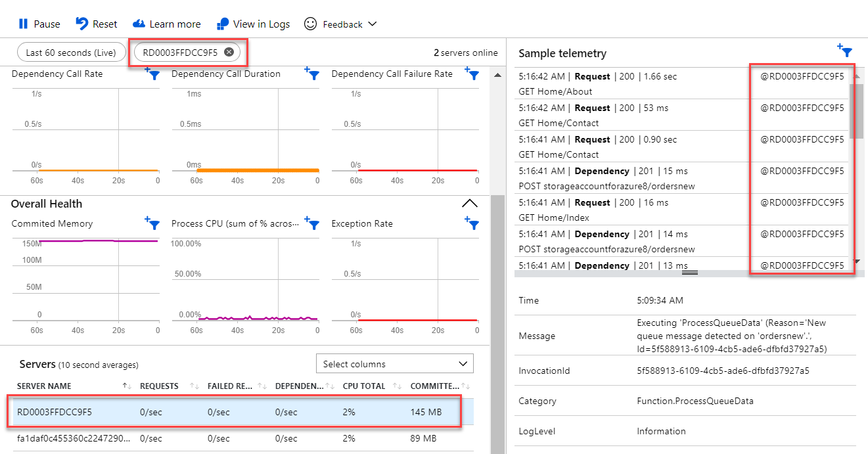Filter the Exception Rate chart
Image resolution: width=868 pixels, height=454 pixels.
point(472,223)
